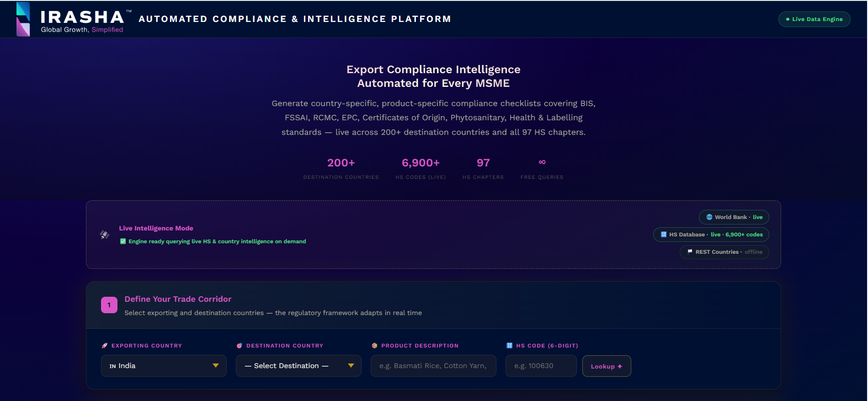Click the green checkmark before Engine ready
The width and height of the screenshot is (868, 401).
click(x=123, y=241)
